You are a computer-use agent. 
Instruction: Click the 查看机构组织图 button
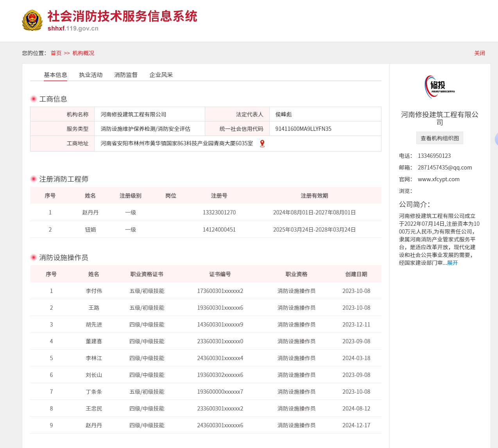[440, 138]
